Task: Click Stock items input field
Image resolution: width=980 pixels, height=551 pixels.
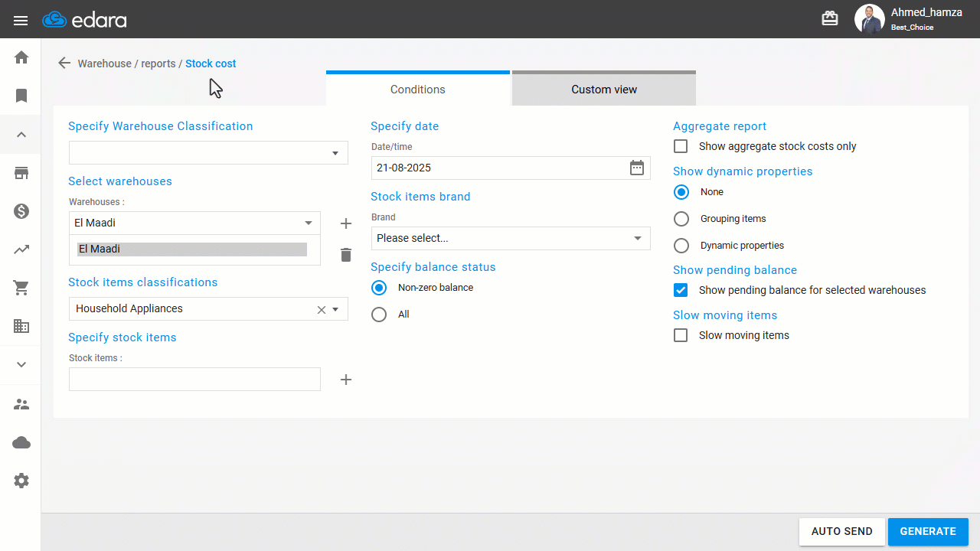Action: (194, 380)
